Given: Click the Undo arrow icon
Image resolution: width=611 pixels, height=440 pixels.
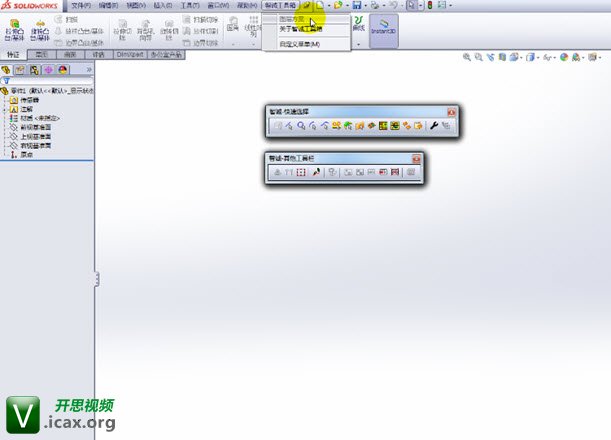Looking at the screenshot, I should point(393,5).
